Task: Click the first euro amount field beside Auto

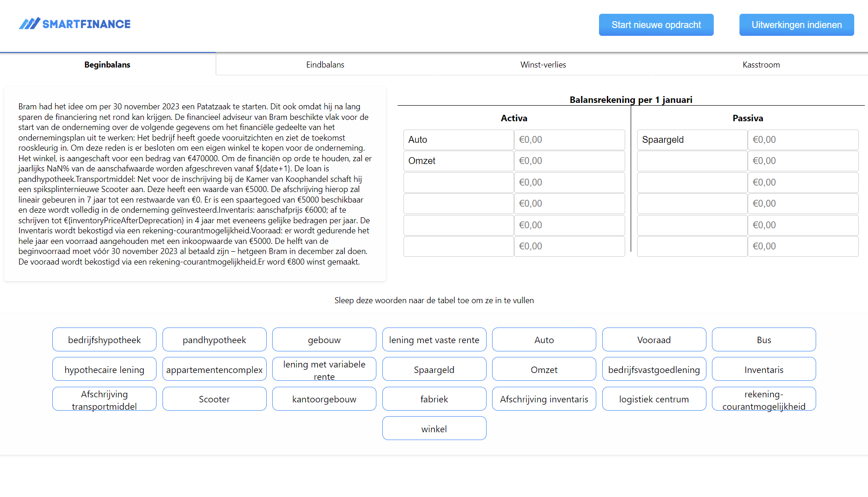Action: (569, 140)
